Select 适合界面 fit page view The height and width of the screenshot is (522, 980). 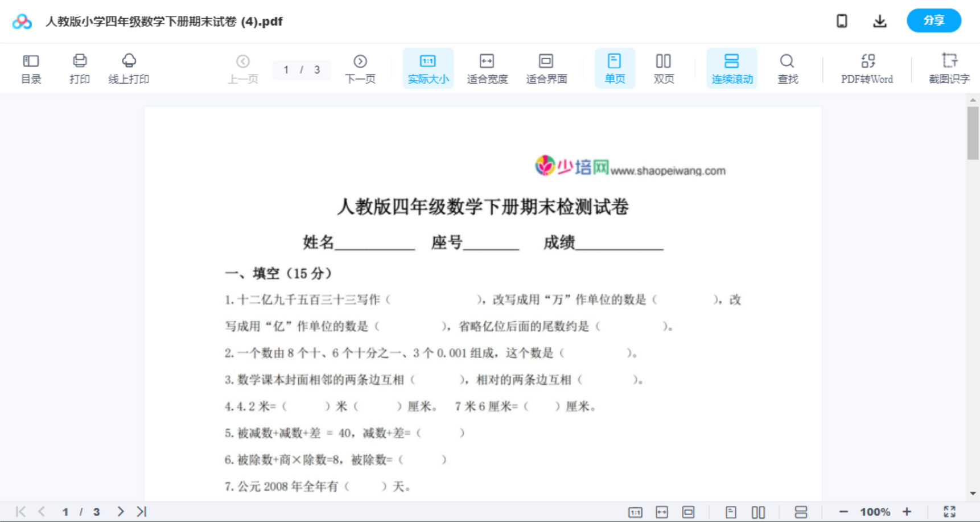(546, 69)
